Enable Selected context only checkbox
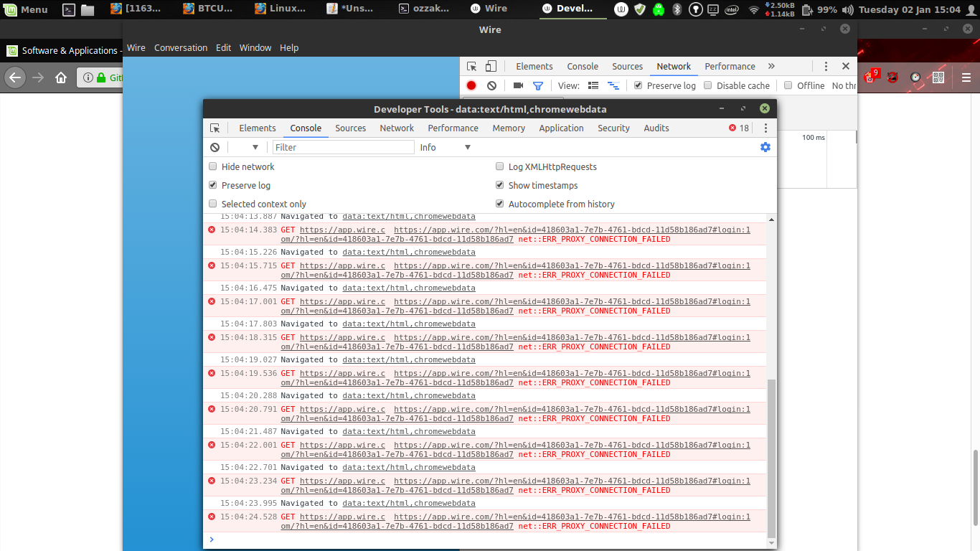Viewport: 980px width, 551px height. tap(213, 204)
